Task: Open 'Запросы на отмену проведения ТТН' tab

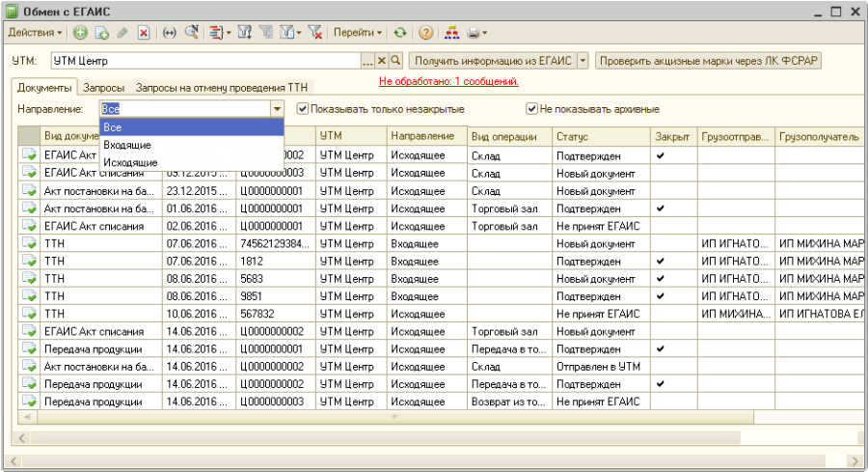Action: click(222, 88)
